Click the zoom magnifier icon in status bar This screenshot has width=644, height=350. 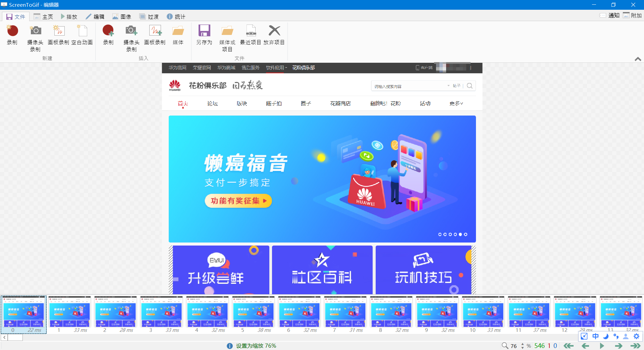point(505,346)
